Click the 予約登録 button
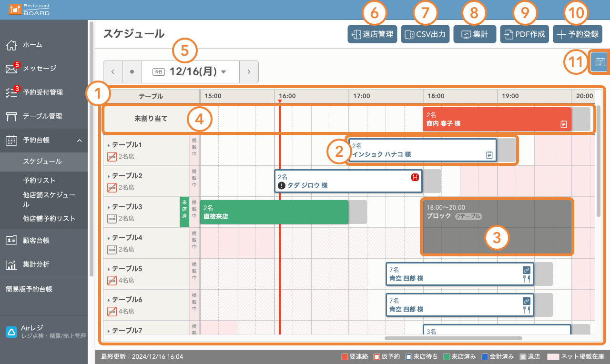The height and width of the screenshot is (364, 610). coord(577,34)
